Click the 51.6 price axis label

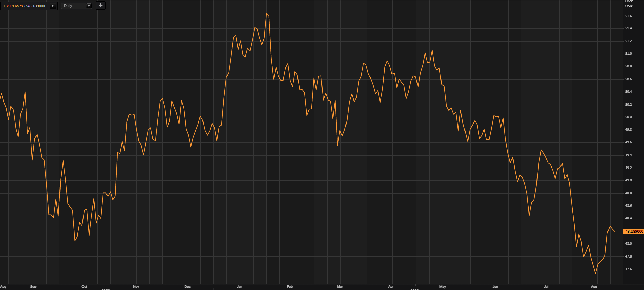(x=628, y=16)
